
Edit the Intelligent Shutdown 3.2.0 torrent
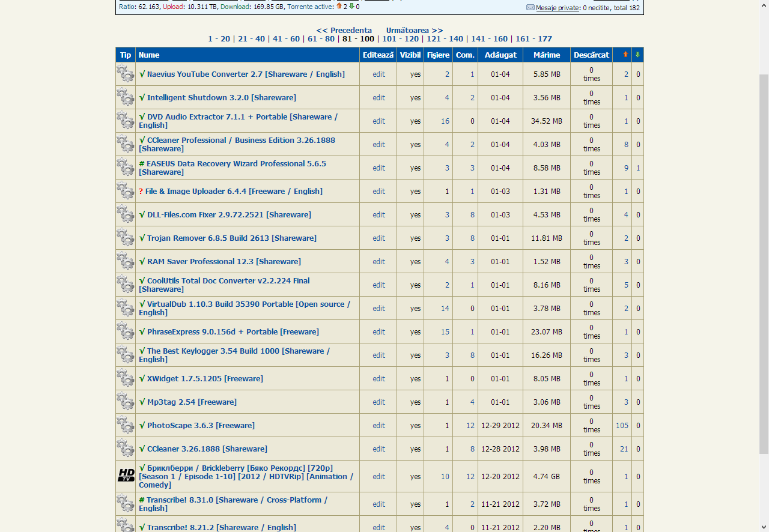coord(378,97)
